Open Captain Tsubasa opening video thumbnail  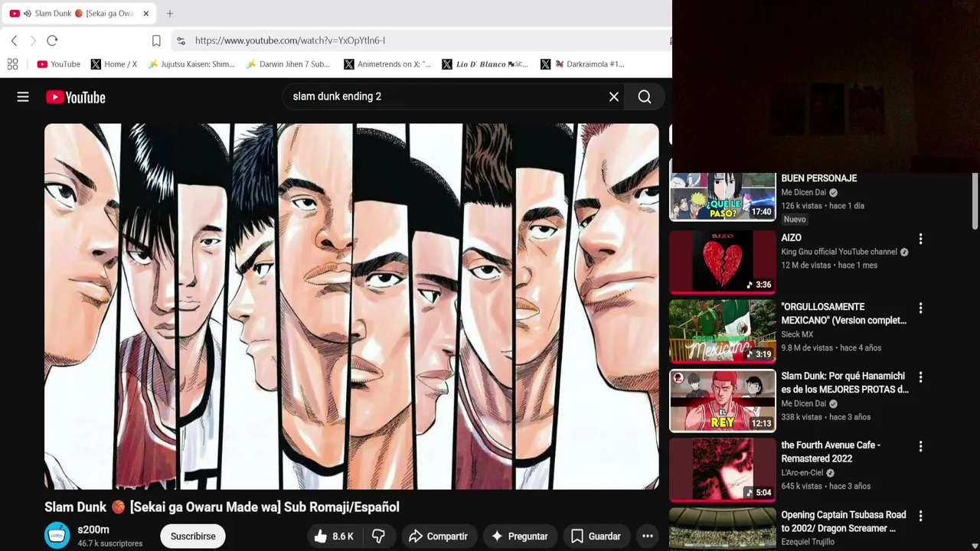(723, 529)
